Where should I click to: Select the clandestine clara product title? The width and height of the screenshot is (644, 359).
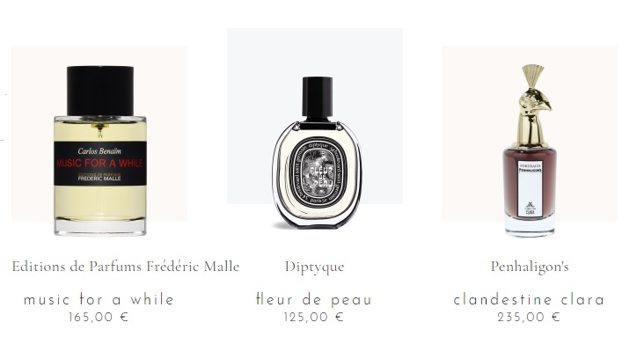pyautogui.click(x=529, y=300)
